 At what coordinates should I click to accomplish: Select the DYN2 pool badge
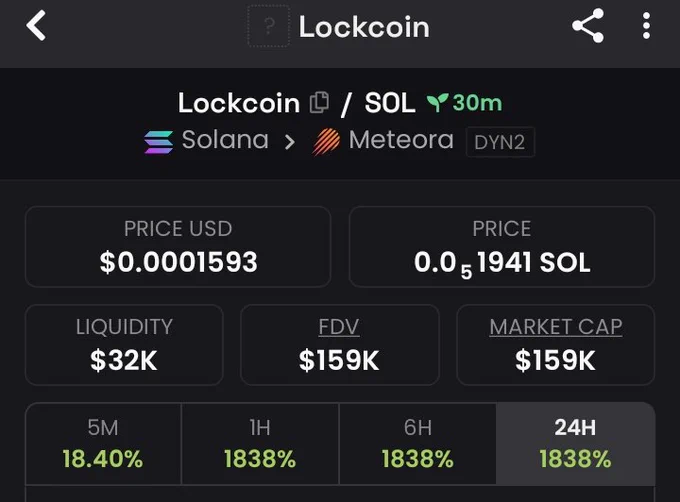[500, 142]
